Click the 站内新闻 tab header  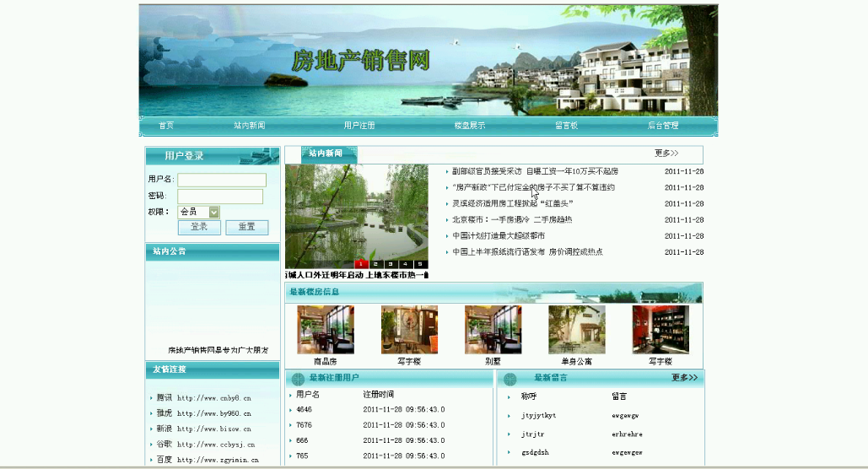click(x=329, y=154)
